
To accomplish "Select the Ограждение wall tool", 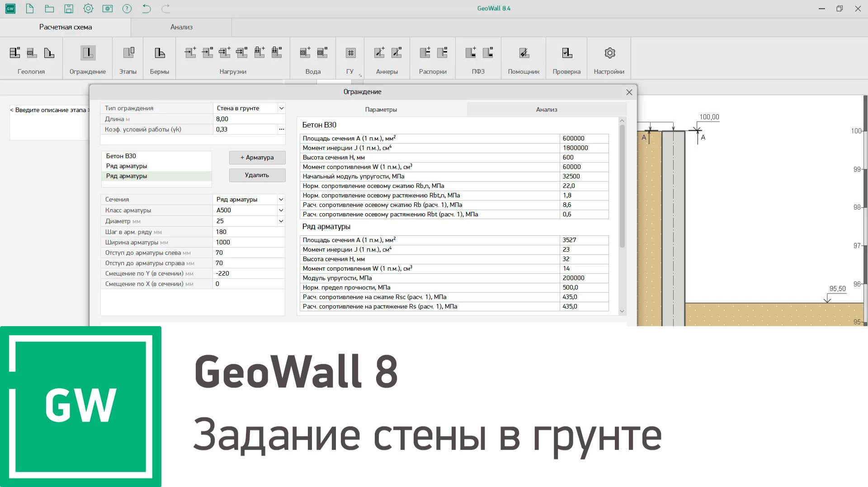I will 88,53.
